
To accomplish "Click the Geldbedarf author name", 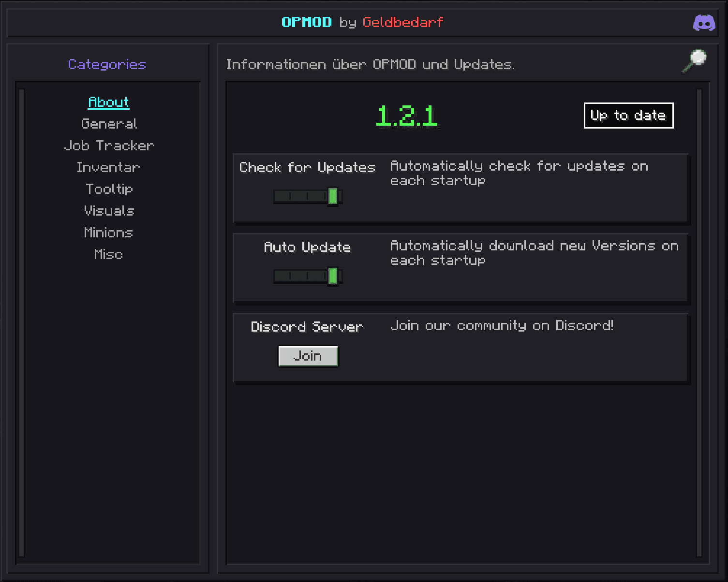I will [x=403, y=22].
